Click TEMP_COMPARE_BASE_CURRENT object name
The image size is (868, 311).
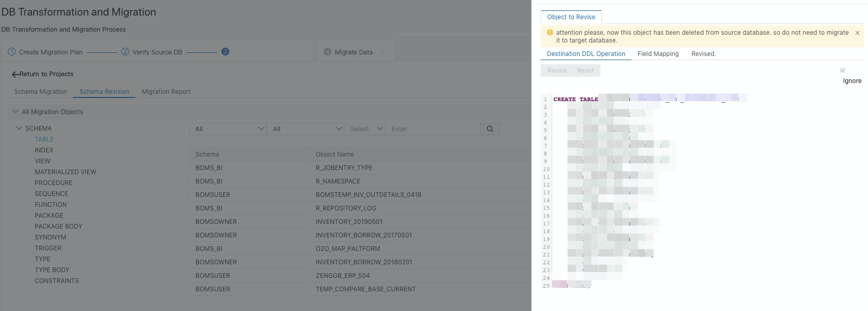pyautogui.click(x=366, y=289)
